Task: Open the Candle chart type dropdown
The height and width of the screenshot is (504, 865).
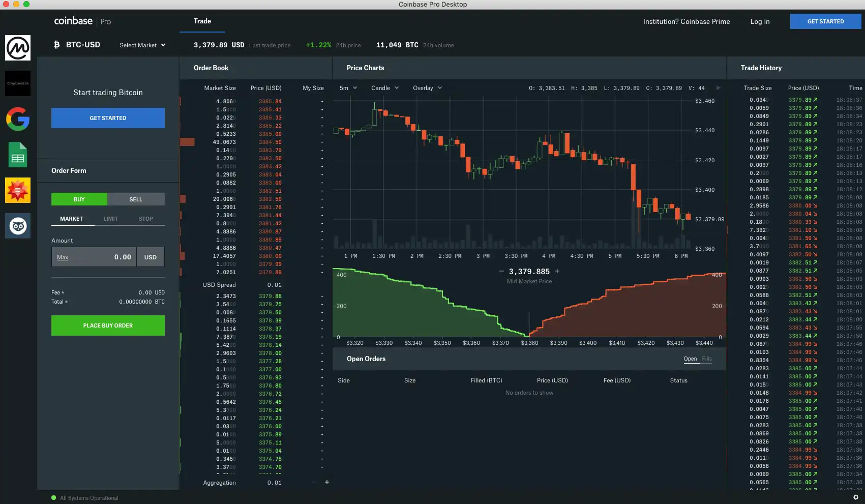Action: pos(385,88)
